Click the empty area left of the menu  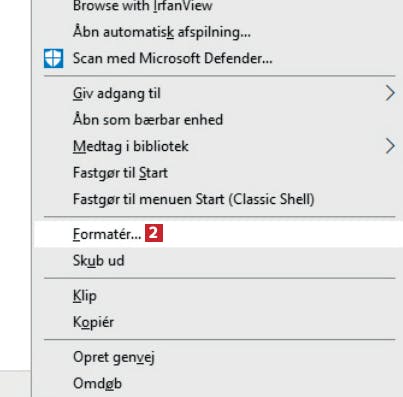pos(15,183)
